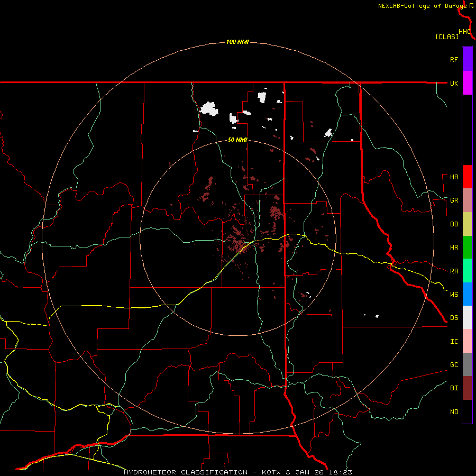Click the HA legend label

[x=454, y=177]
